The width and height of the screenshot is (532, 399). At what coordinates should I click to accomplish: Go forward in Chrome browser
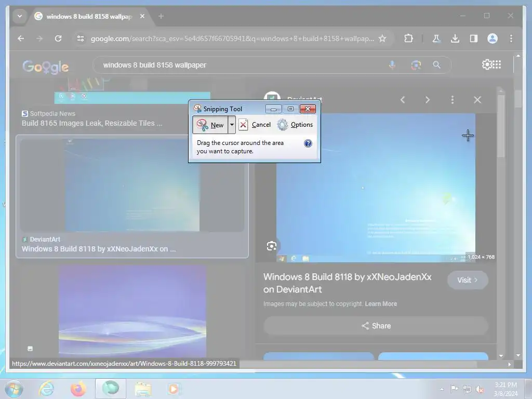(x=39, y=38)
